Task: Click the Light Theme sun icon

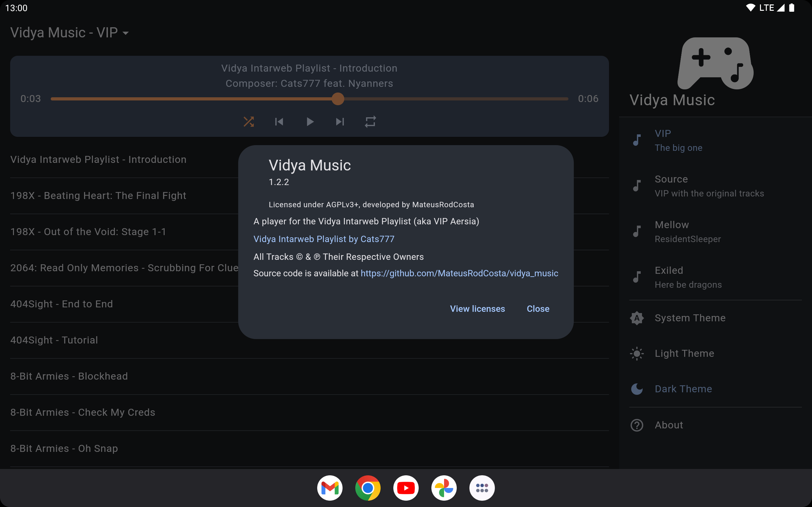Action: point(637,353)
